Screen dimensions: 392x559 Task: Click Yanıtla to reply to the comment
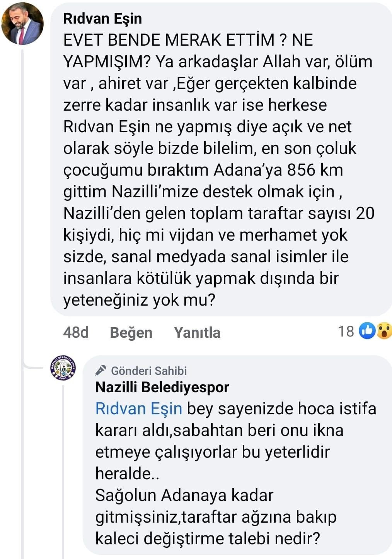(197, 332)
